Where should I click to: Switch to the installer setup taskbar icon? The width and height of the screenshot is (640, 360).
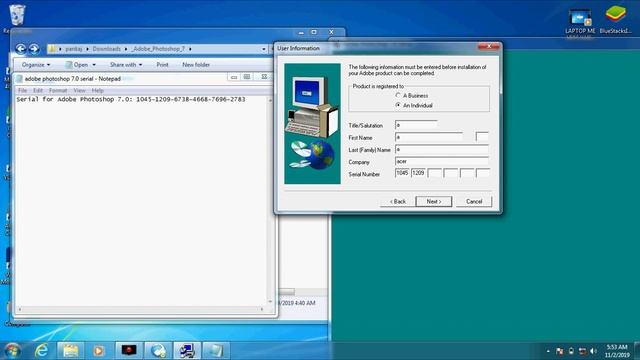tap(187, 350)
